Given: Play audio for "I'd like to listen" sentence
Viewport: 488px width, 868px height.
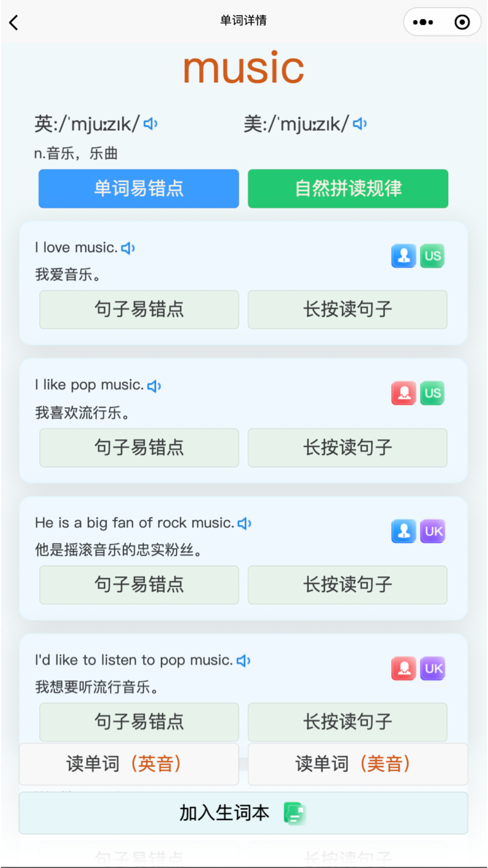Looking at the screenshot, I should pos(244,661).
